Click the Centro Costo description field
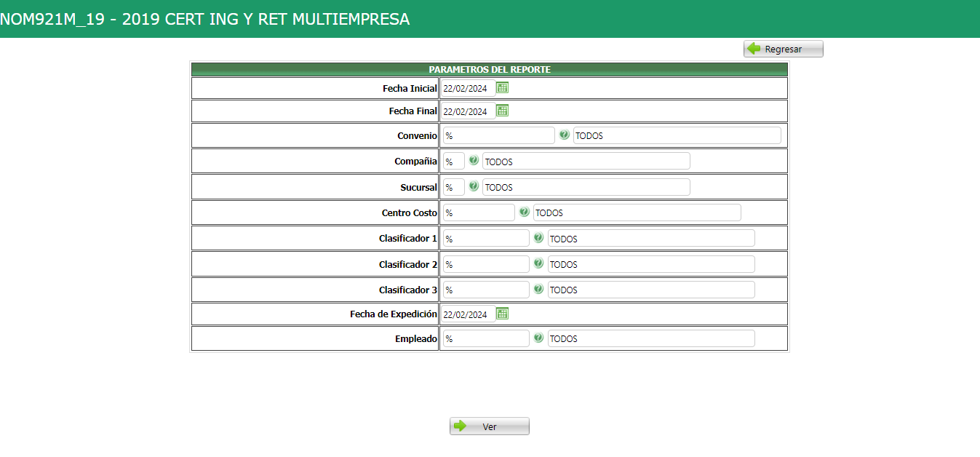 click(x=637, y=212)
